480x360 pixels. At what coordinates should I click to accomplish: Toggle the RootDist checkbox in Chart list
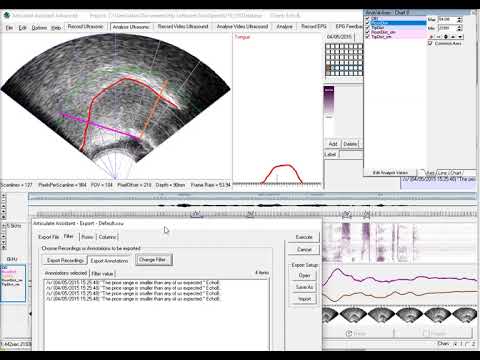[368, 23]
